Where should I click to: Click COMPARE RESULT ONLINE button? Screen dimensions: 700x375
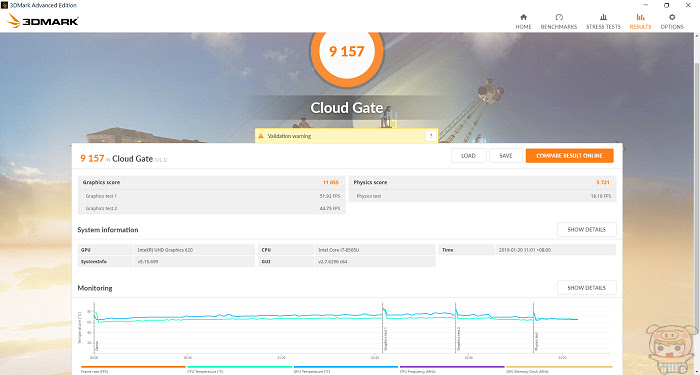coord(569,156)
